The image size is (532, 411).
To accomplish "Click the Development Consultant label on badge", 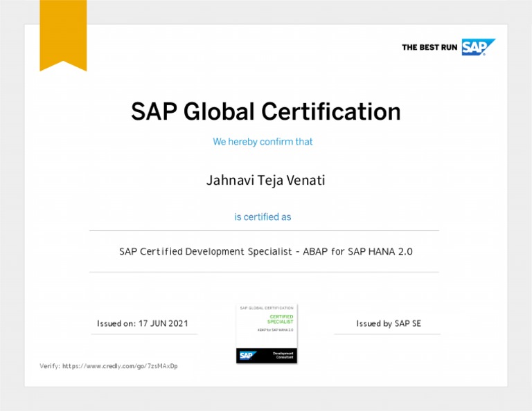I will click(283, 355).
